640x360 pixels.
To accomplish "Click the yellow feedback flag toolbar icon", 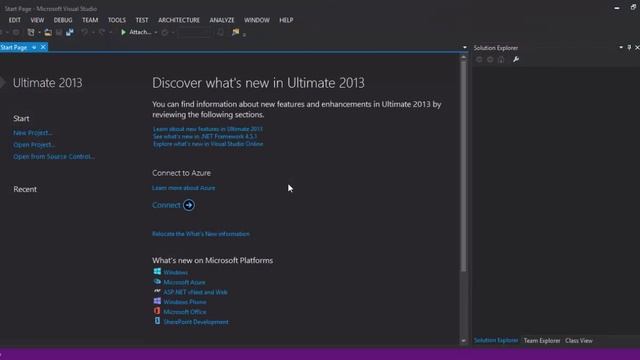I will click(x=236, y=32).
